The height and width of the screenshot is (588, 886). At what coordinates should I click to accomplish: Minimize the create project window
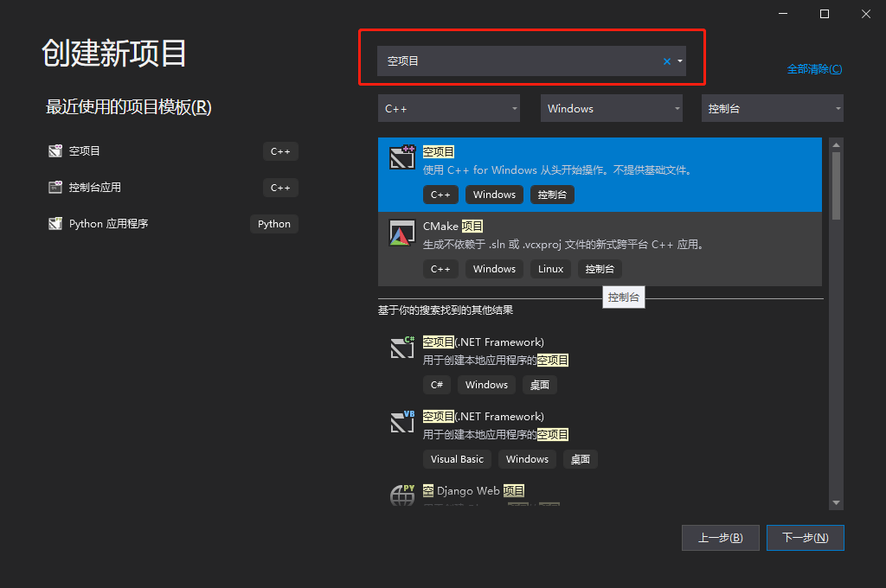[x=782, y=14]
